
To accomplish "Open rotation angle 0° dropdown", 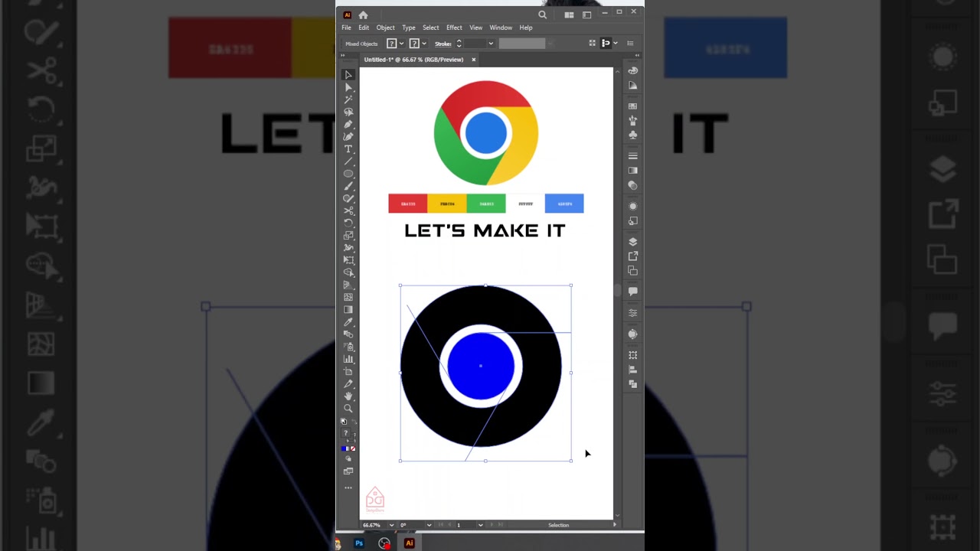I will 429,525.
